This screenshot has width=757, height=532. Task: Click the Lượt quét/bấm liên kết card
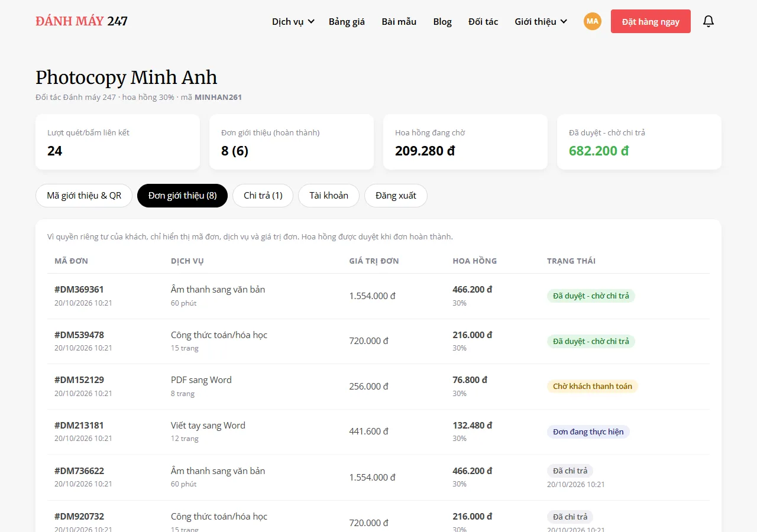point(118,142)
